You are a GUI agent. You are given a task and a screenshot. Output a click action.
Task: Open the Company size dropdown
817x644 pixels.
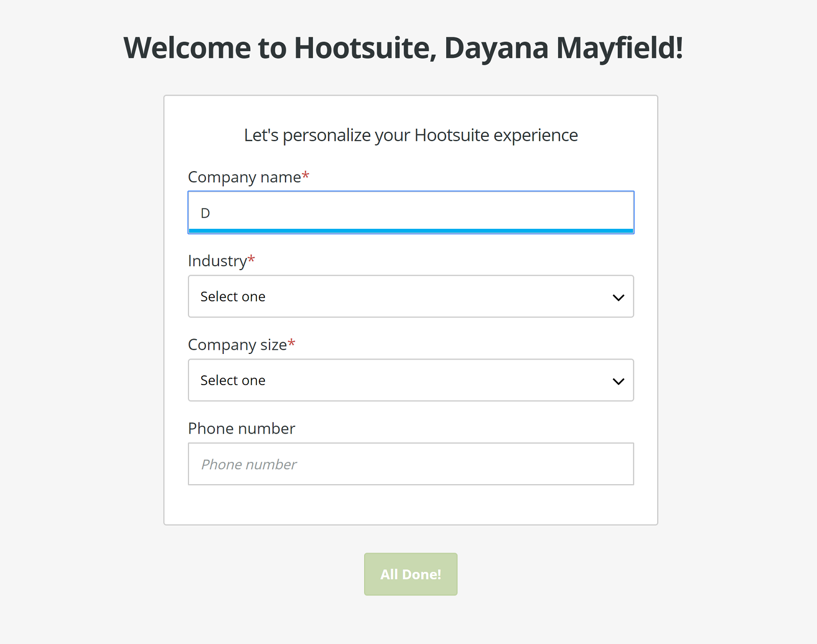coord(411,380)
